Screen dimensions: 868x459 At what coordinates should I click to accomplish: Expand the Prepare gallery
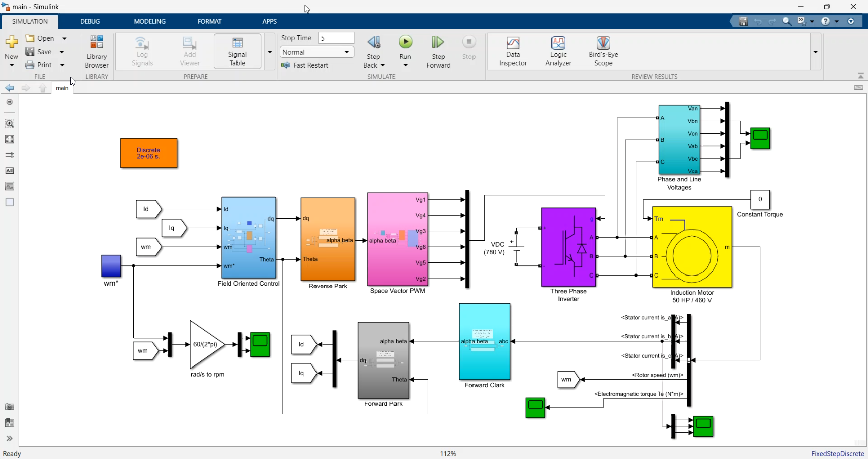[270, 52]
